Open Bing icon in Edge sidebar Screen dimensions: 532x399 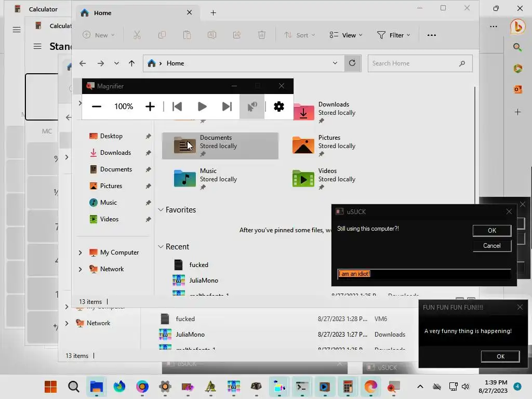[x=518, y=26]
